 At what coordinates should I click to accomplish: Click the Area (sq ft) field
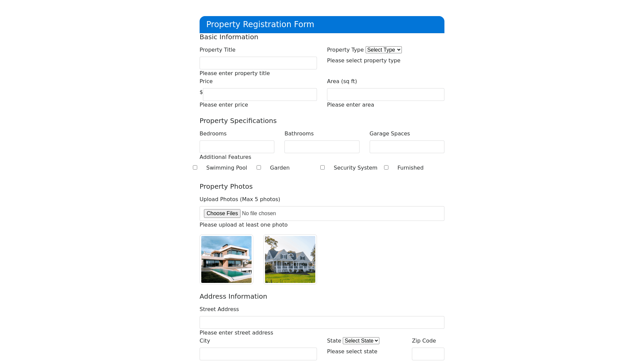[x=386, y=95]
